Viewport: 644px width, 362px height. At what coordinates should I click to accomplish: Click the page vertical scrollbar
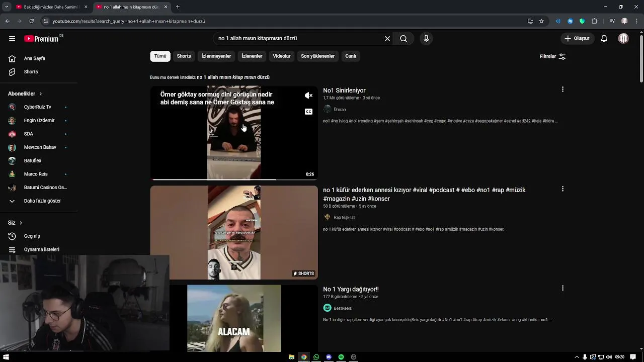click(641, 58)
